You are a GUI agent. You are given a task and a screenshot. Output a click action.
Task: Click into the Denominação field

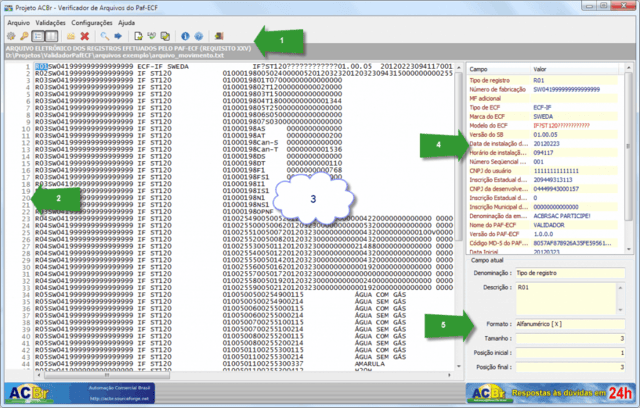point(570,273)
